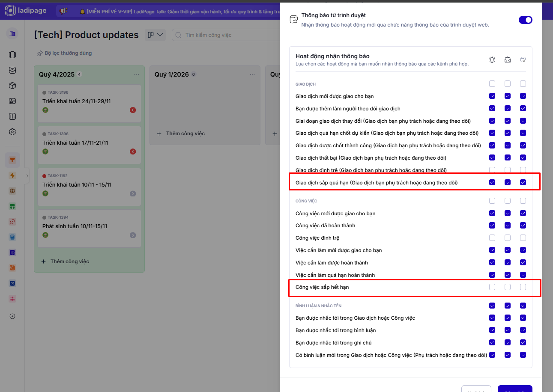Screen dimensions: 553x392
Task: Check browser box for Công việc đình trệ
Action: [x=523, y=238]
